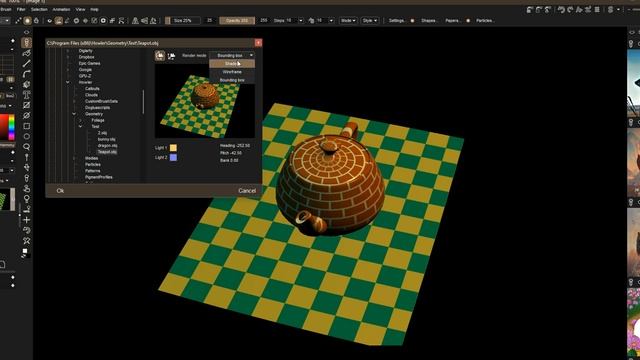The width and height of the screenshot is (640, 360).
Task: Click the Redo arrow icon
Action: 570,9
